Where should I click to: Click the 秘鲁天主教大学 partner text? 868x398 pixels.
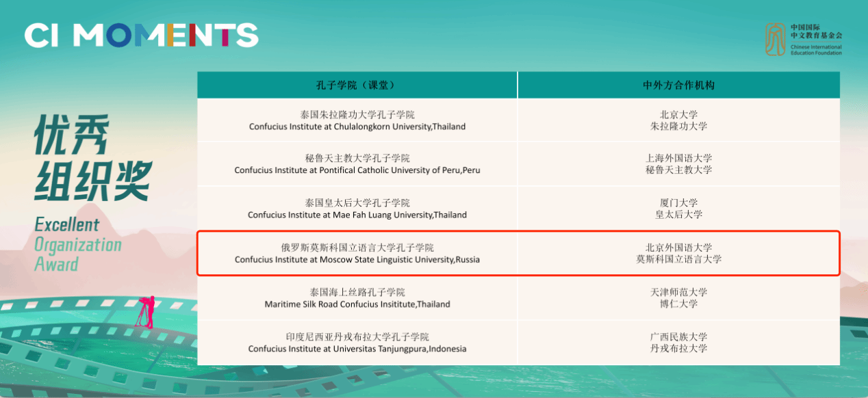tap(678, 170)
